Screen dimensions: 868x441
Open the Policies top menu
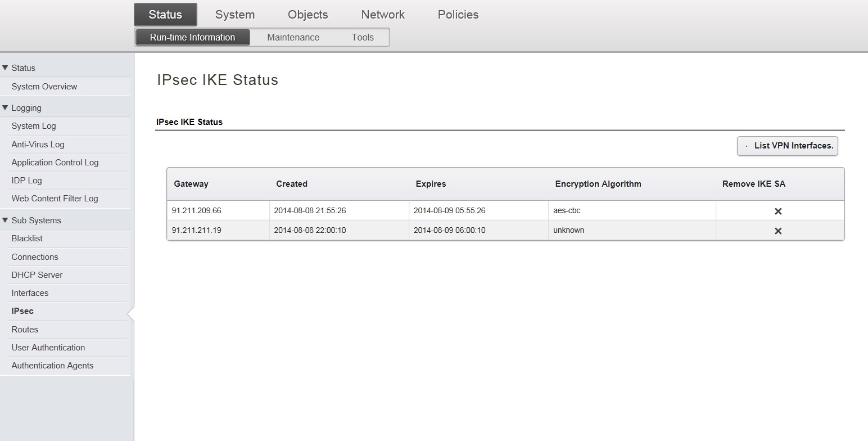pos(458,15)
